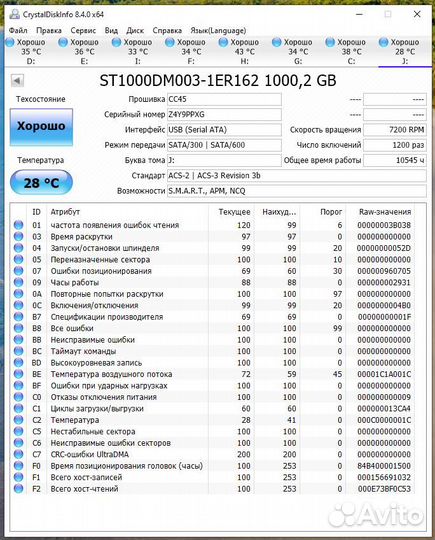Click status orb for attribute 05
This screenshot has height=540, width=435.
pyautogui.click(x=19, y=259)
